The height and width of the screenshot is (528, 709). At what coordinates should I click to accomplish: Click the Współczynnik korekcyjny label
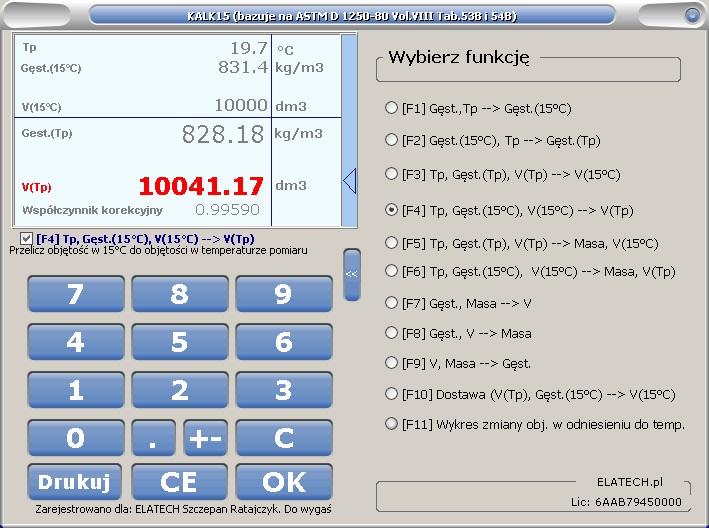[x=92, y=210]
